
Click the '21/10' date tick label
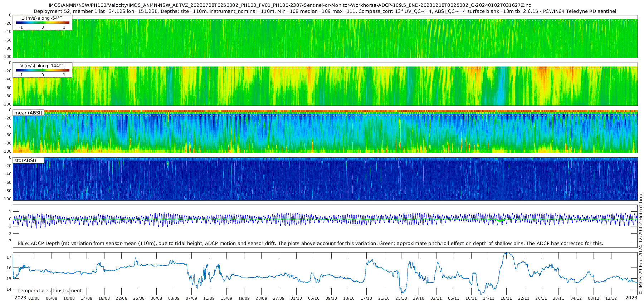pos(384,298)
